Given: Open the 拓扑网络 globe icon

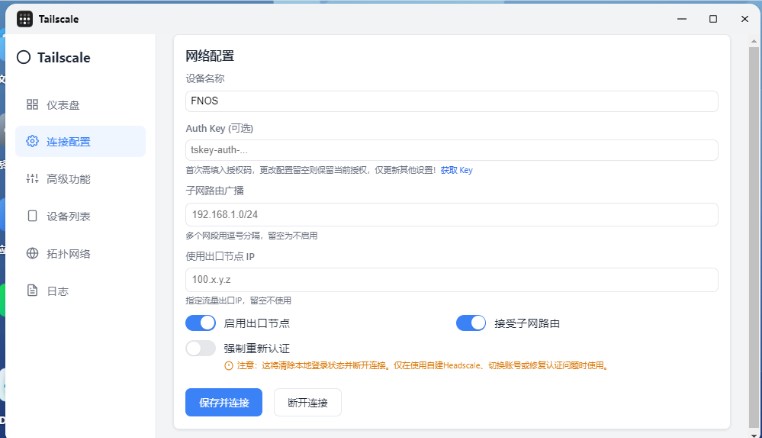Looking at the screenshot, I should [32, 253].
